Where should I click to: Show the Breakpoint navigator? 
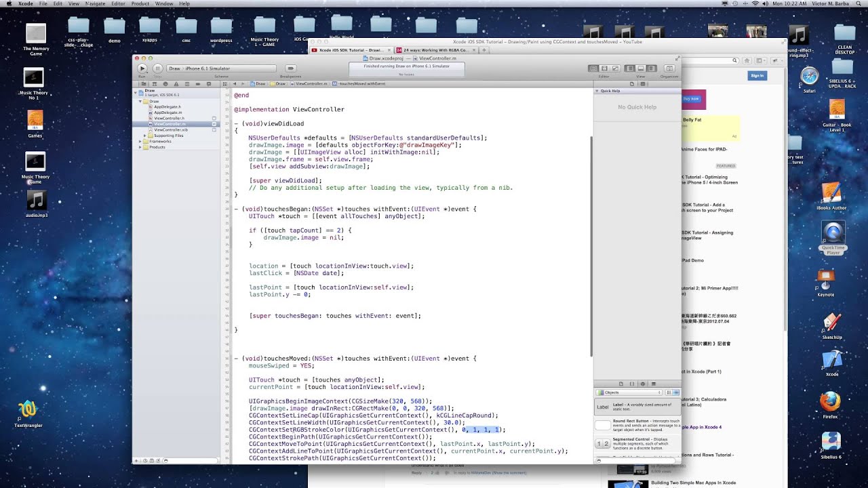click(198, 84)
